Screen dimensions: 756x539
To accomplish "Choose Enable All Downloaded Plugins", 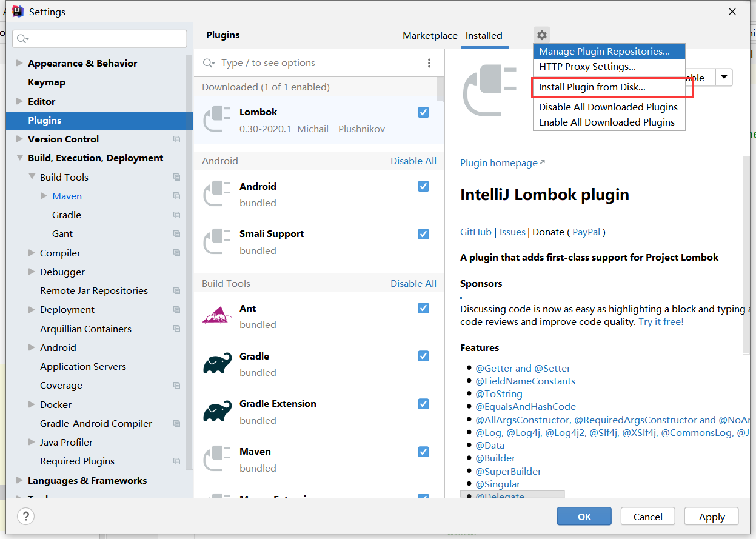I will pyautogui.click(x=609, y=122).
